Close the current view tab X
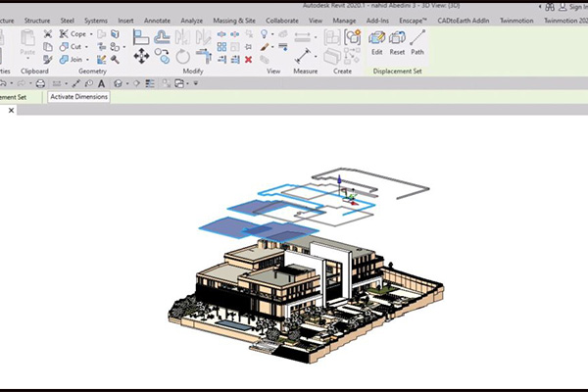Viewport: 588px width, 392px height. click(x=11, y=111)
